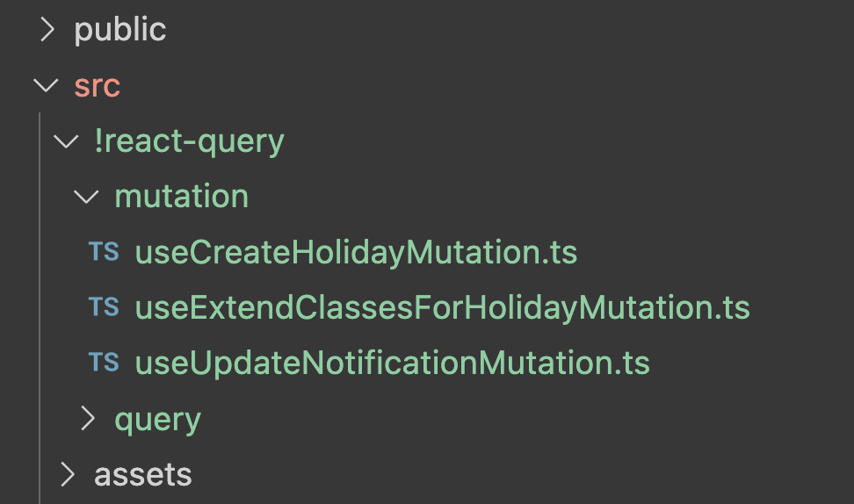Select the mutation folder name
The height and width of the screenshot is (504, 854).
(x=181, y=197)
